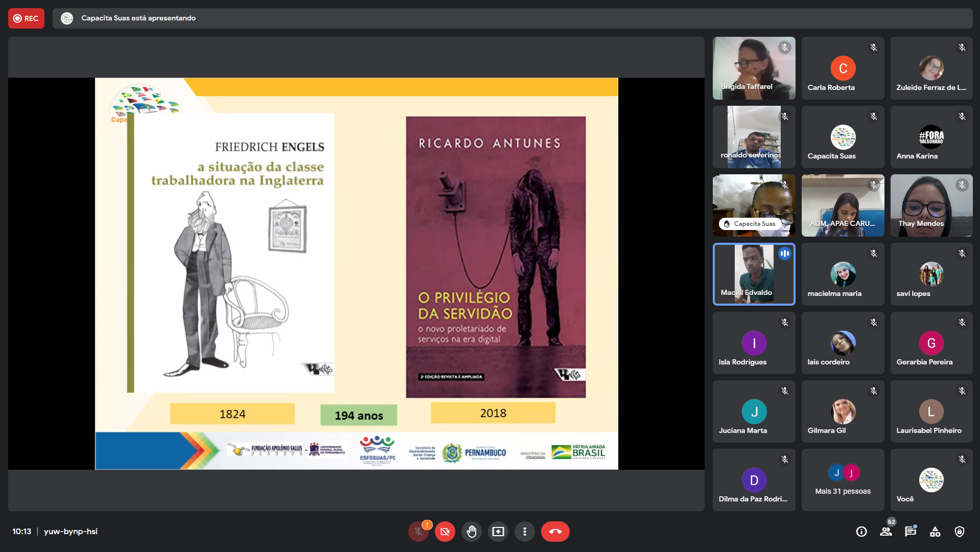The width and height of the screenshot is (980, 552).
Task: Open host controls shield icon
Action: tap(960, 532)
